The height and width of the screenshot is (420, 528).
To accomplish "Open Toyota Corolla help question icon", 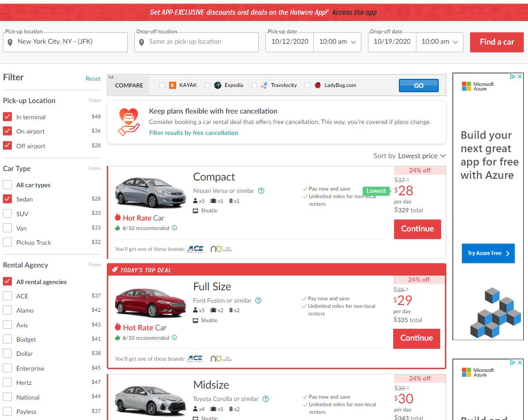I will click(266, 399).
